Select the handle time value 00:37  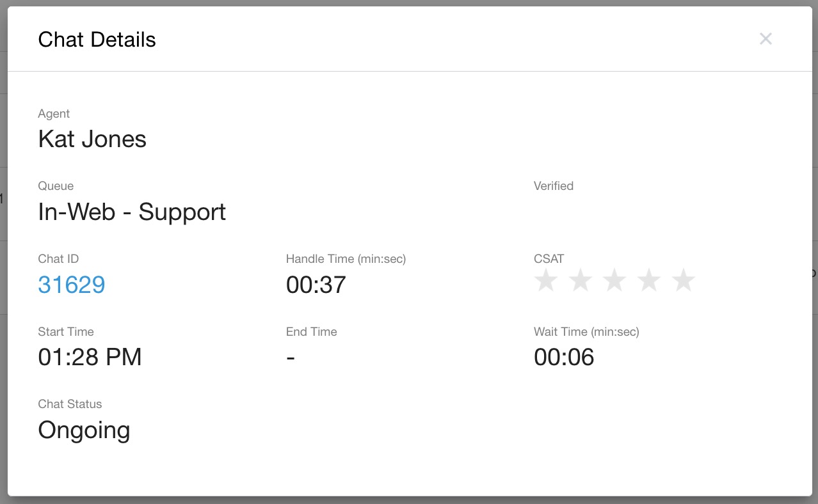click(x=316, y=285)
